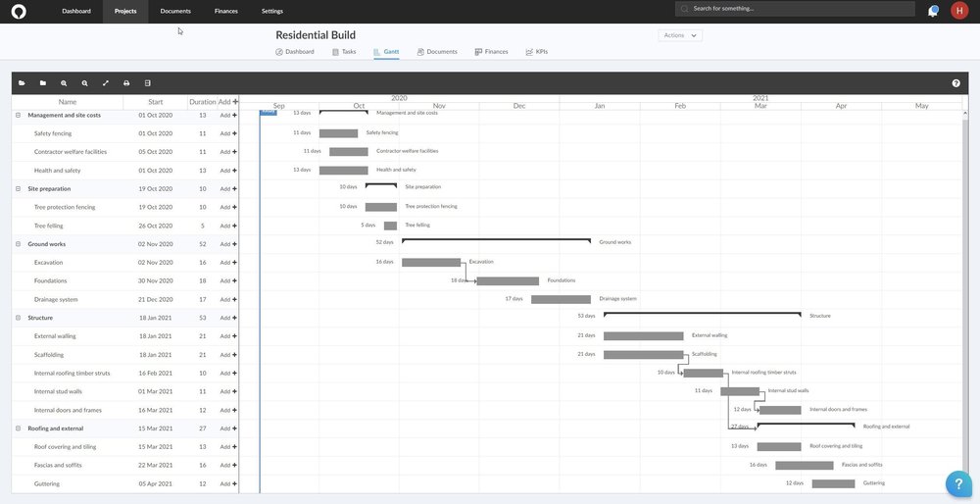Image resolution: width=980 pixels, height=504 pixels.
Task: Collapse the Management and site costs group
Action: [18, 115]
